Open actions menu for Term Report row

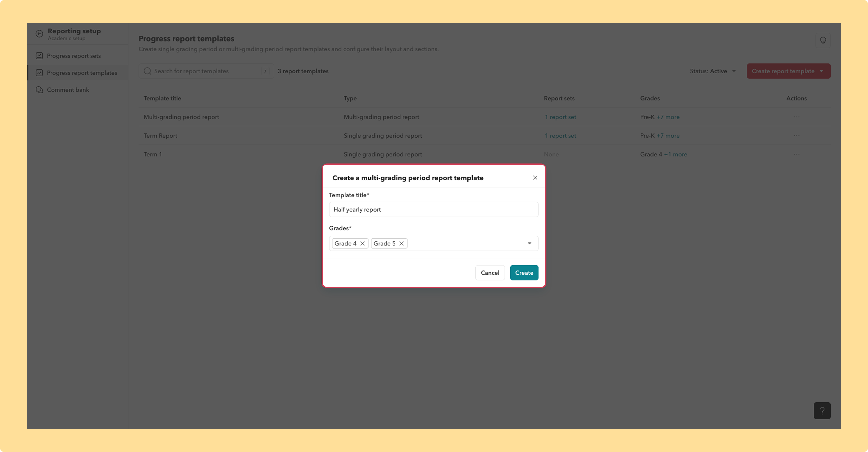pos(797,136)
